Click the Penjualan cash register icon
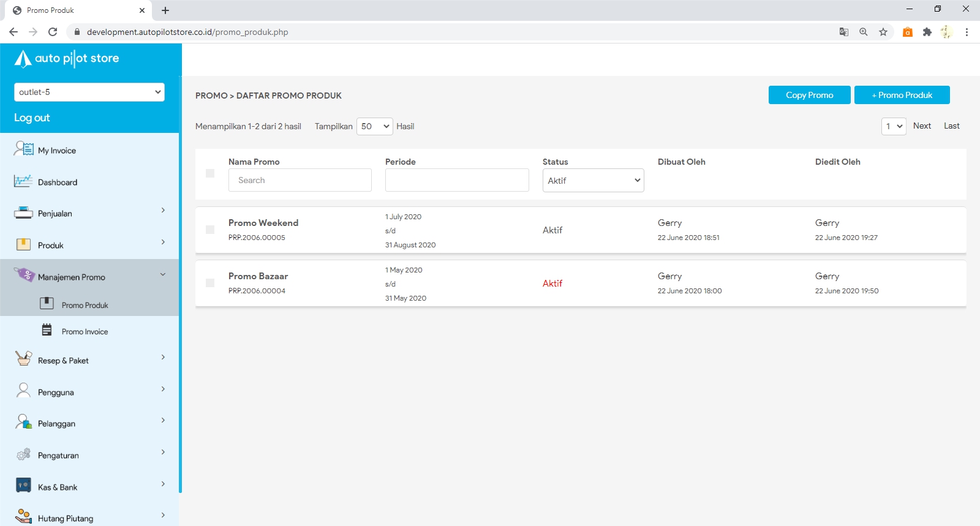980x526 pixels. (x=23, y=213)
